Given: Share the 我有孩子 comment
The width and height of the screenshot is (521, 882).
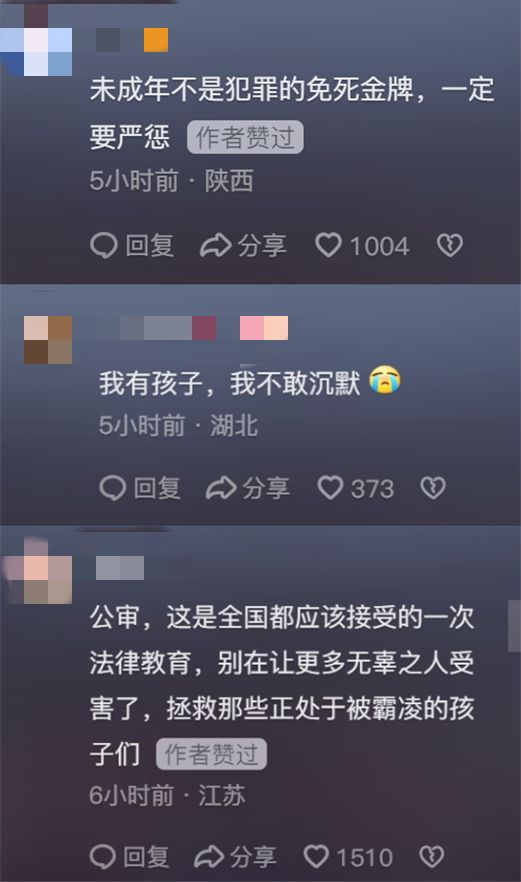Looking at the screenshot, I should (248, 488).
